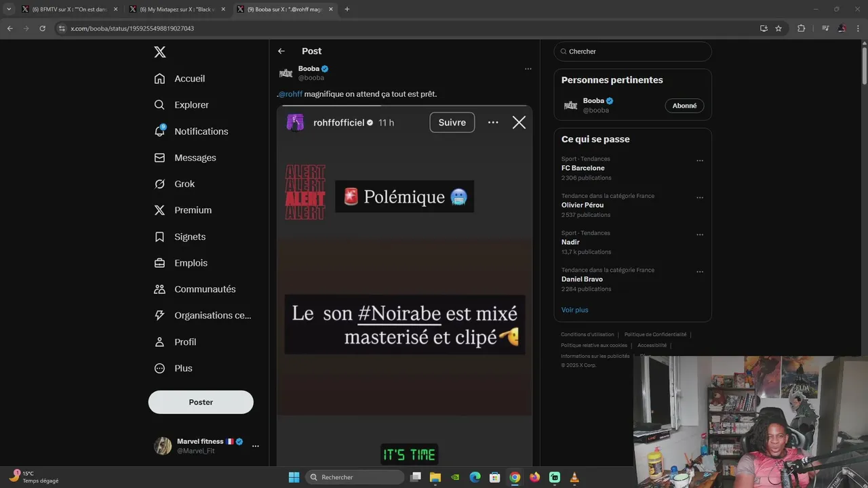Switch to the BFMTV sur X tab
The width and height of the screenshot is (868, 488).
tap(69, 9)
